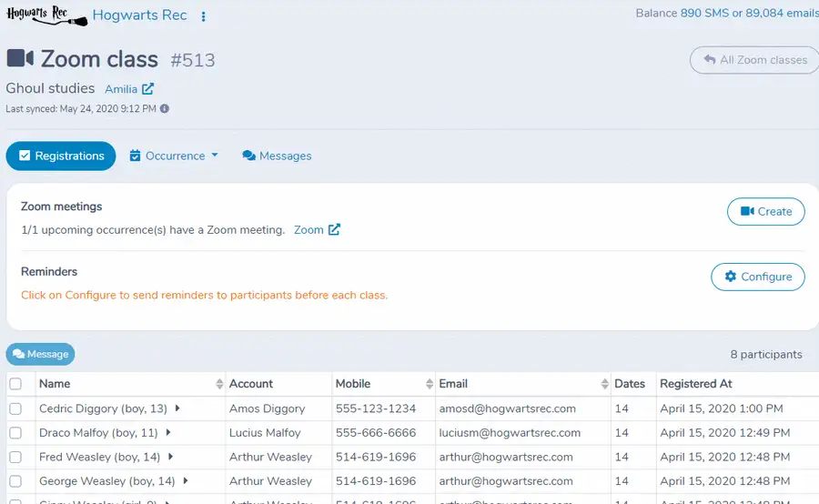Open Configure for reminders
The image size is (819, 504).
coord(758,277)
